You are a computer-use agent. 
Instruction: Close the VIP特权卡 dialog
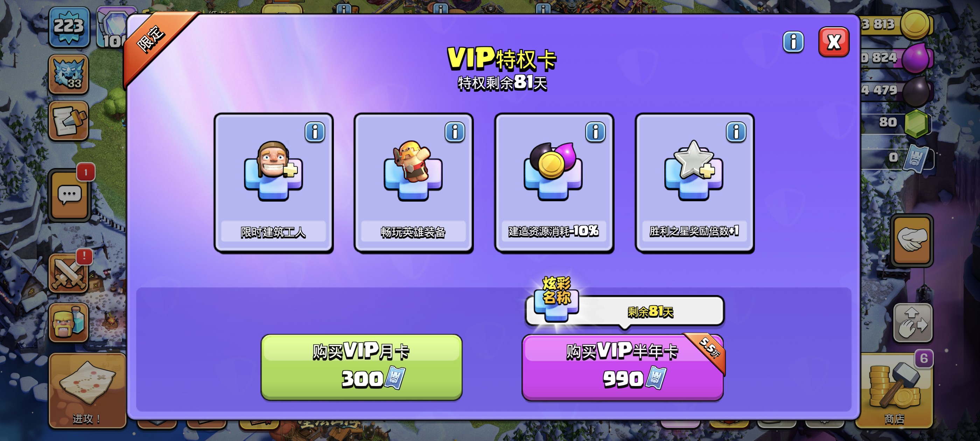click(834, 42)
